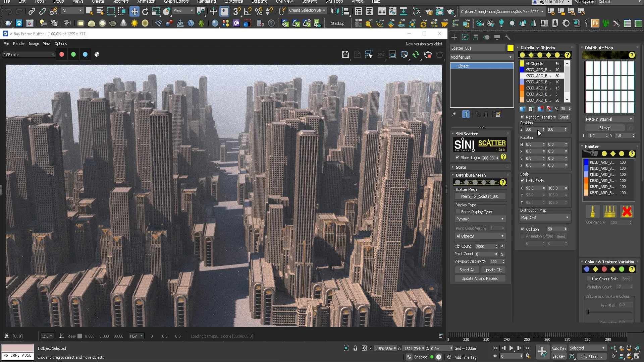
Task: Toggle the Unify Scale checkbox
Action: pos(522,181)
